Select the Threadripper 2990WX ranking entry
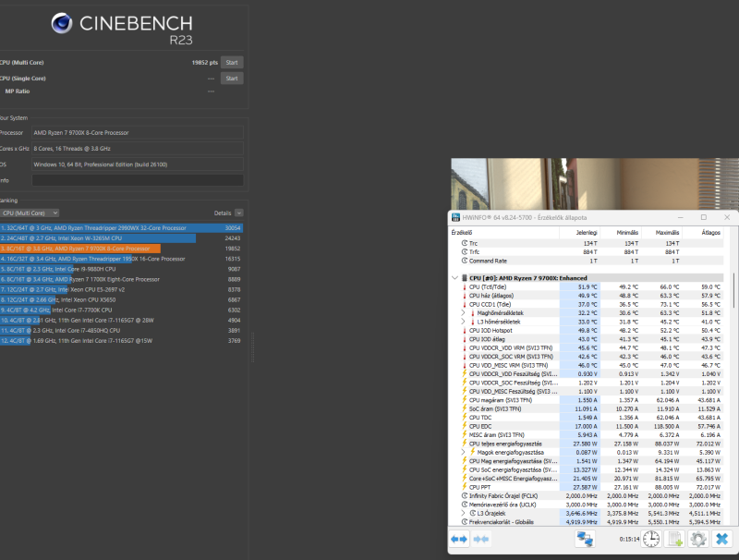 [122, 227]
